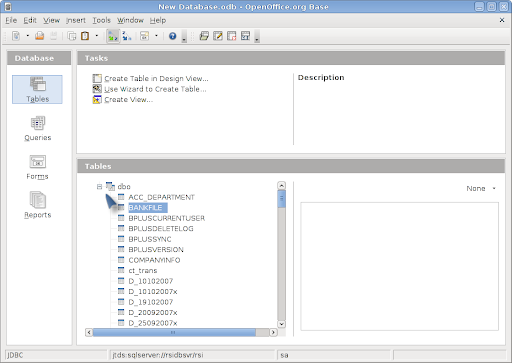Screen dimensions: 512x363
Task: Select the dbo schema entry
Action: [124, 187]
